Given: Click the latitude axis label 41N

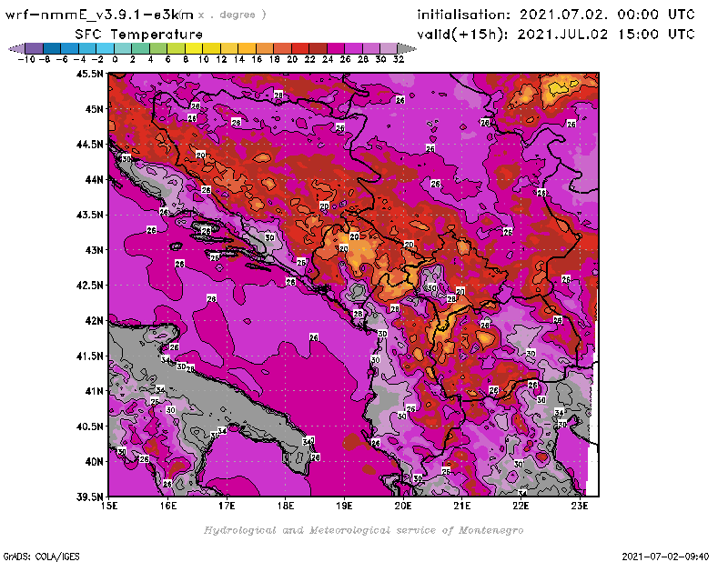Looking at the screenshot, I should 94,391.
